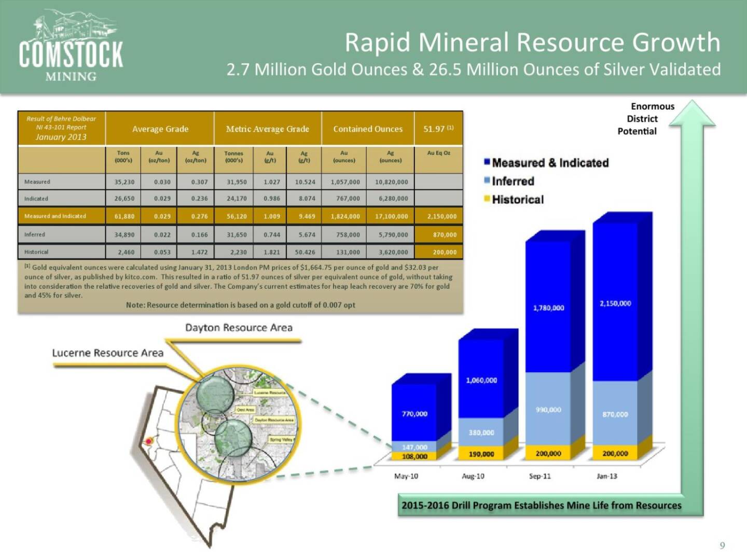Image resolution: width=747 pixels, height=560 pixels.
Task: Click the 26,650 tons cell
Action: point(125,199)
